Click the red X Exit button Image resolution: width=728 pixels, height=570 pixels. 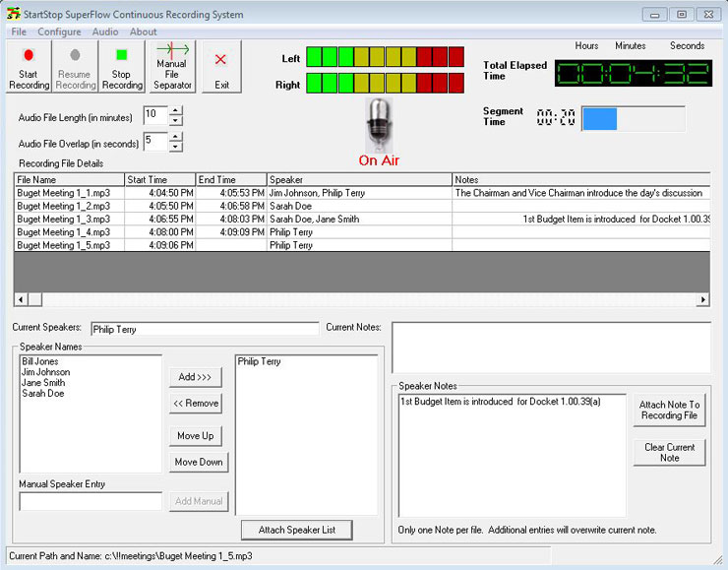221,67
